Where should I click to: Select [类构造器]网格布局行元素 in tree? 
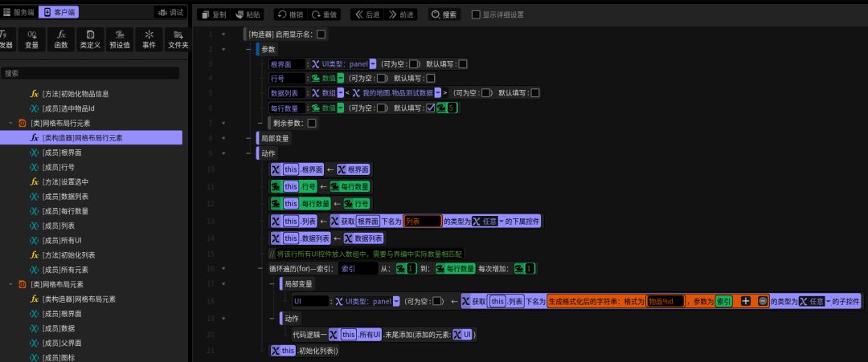coord(91,137)
